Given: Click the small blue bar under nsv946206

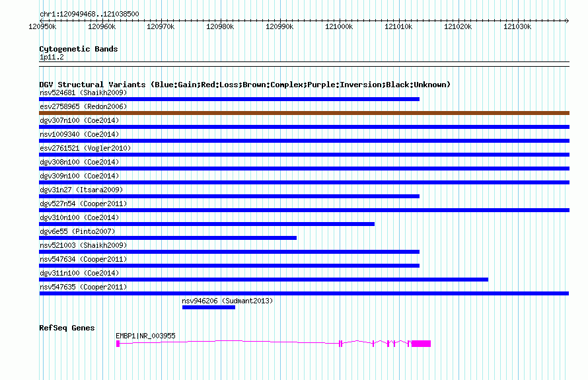Looking at the screenshot, I should pos(209,307).
